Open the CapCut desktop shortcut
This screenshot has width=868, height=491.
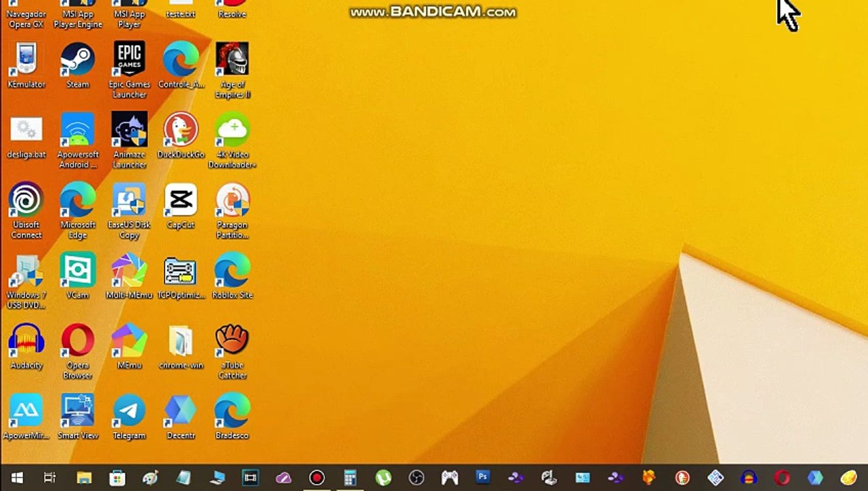point(181,207)
